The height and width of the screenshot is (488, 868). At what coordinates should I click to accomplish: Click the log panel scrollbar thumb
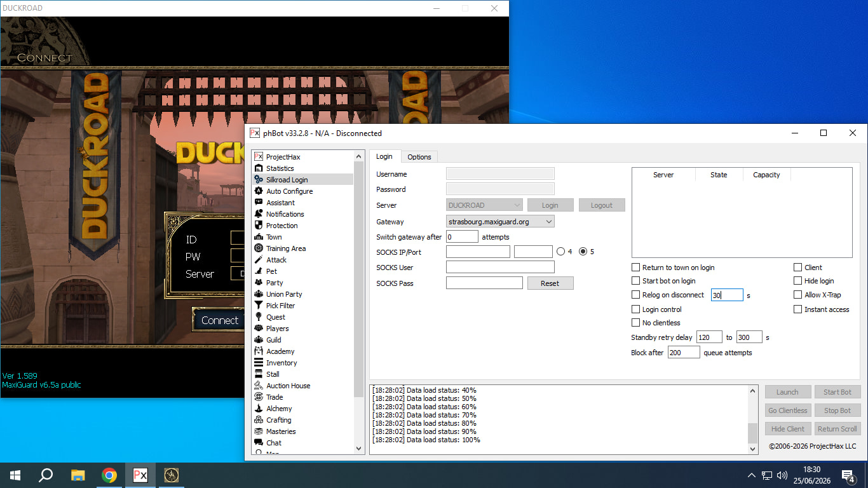[x=753, y=433]
